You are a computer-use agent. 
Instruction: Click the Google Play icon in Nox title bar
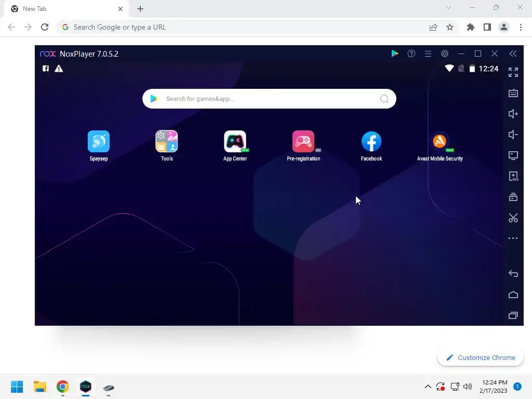click(395, 54)
